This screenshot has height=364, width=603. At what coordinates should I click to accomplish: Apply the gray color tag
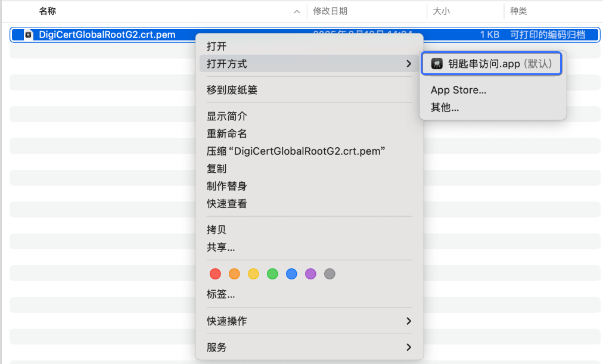point(330,274)
